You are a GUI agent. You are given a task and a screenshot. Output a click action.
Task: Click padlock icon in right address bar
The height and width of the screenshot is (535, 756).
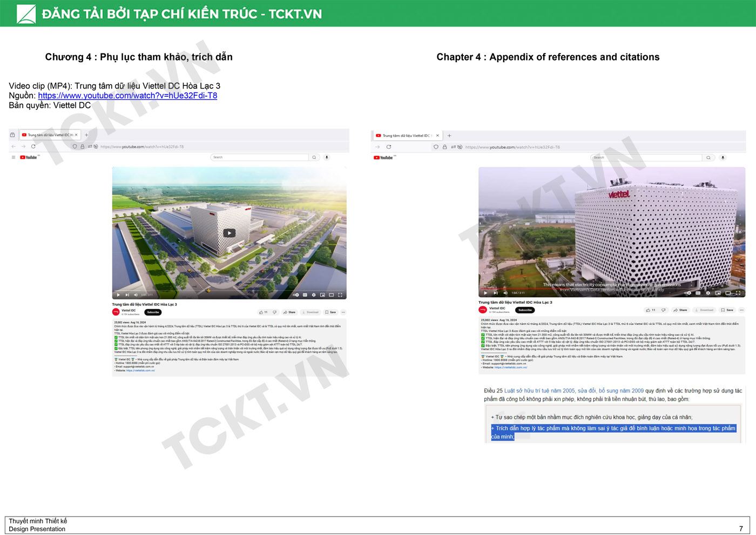[x=445, y=147]
